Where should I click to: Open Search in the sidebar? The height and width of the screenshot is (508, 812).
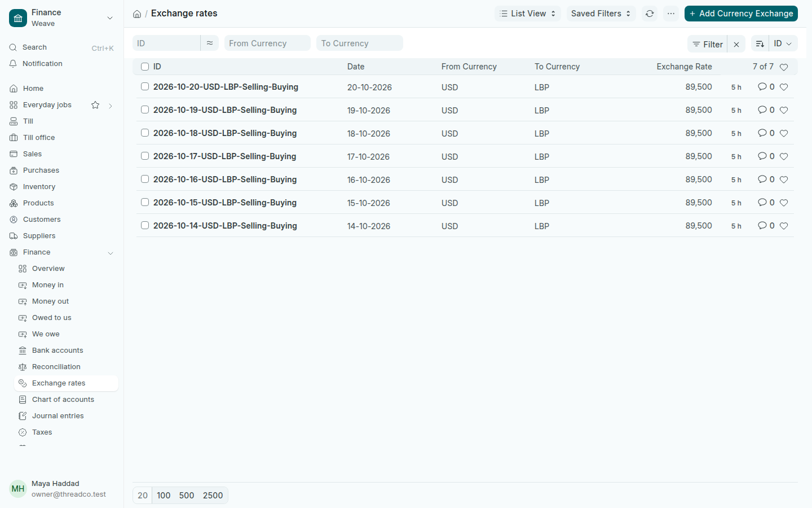point(34,47)
